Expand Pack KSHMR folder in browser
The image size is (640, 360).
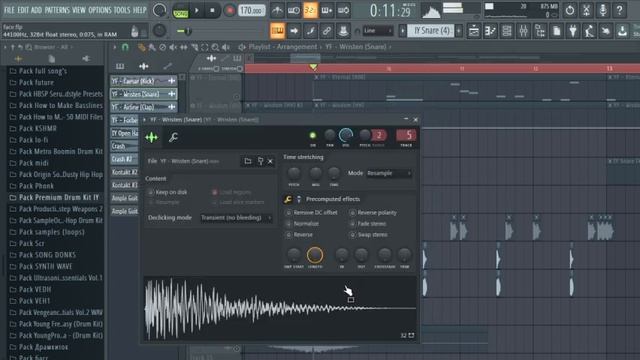click(x=33, y=129)
